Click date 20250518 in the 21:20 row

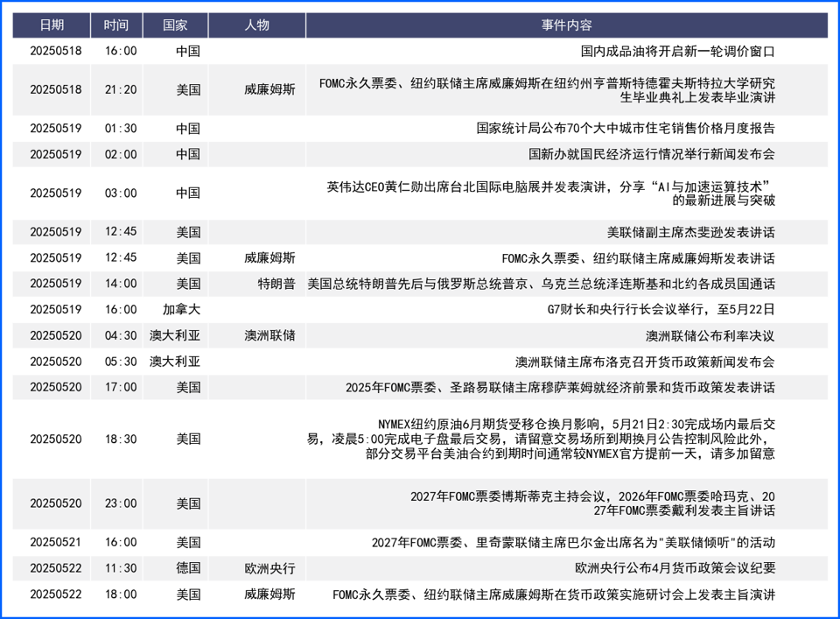(56, 89)
